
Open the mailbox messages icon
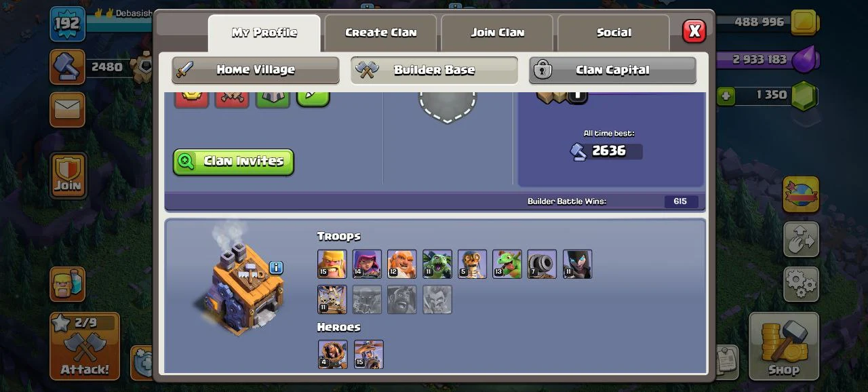click(x=67, y=110)
